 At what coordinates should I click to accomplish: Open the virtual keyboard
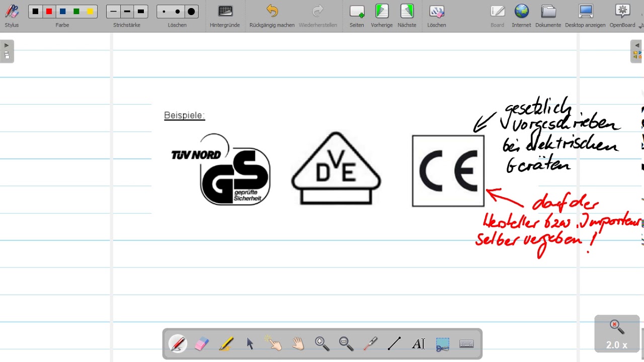[x=466, y=344]
